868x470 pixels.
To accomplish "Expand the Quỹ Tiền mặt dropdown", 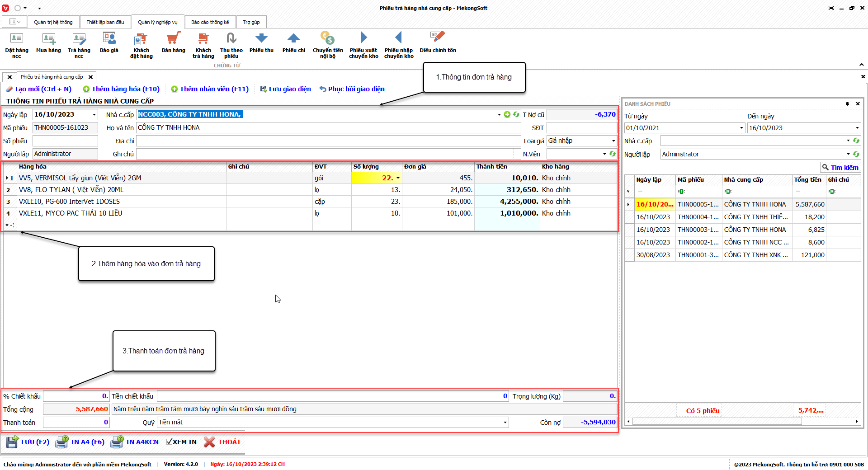I will [x=505, y=423].
